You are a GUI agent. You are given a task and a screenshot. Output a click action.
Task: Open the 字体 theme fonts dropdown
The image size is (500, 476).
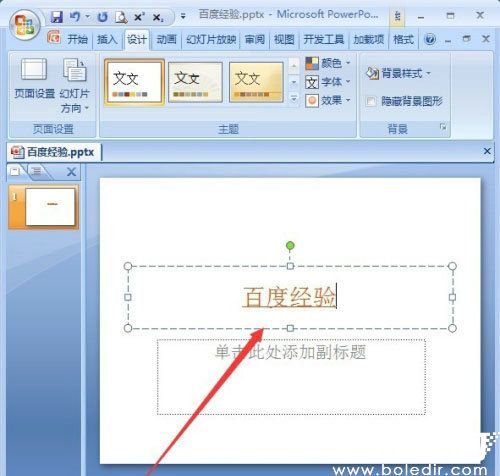coord(327,82)
